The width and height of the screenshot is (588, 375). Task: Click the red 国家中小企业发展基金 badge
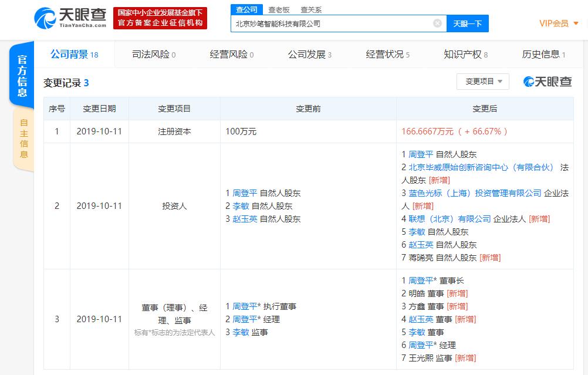tap(160, 18)
